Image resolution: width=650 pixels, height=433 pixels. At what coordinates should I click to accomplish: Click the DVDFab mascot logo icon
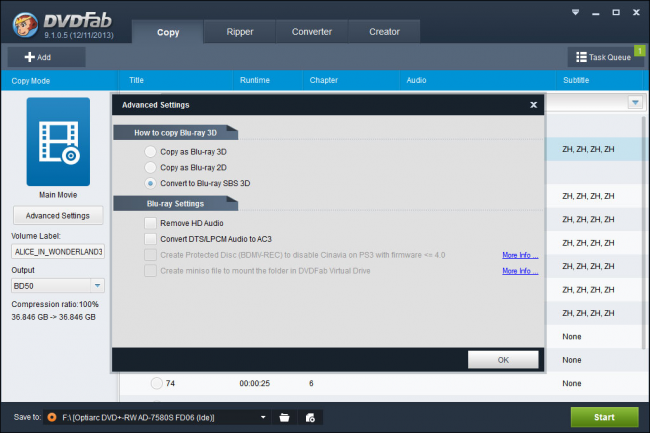pyautogui.click(x=25, y=25)
